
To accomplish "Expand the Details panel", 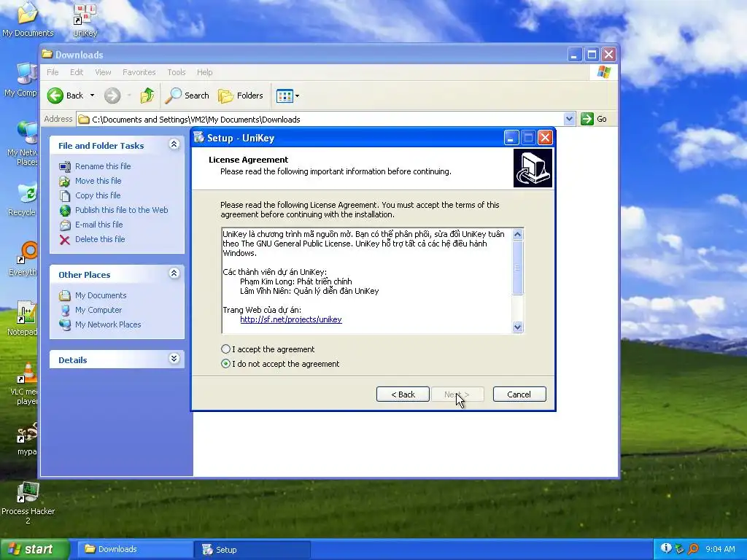I will pyautogui.click(x=174, y=359).
